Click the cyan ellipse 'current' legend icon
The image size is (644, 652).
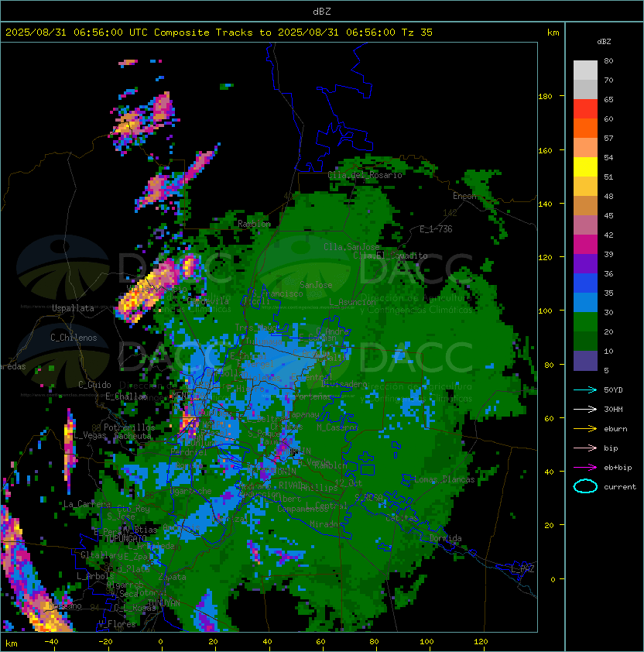coord(585,486)
